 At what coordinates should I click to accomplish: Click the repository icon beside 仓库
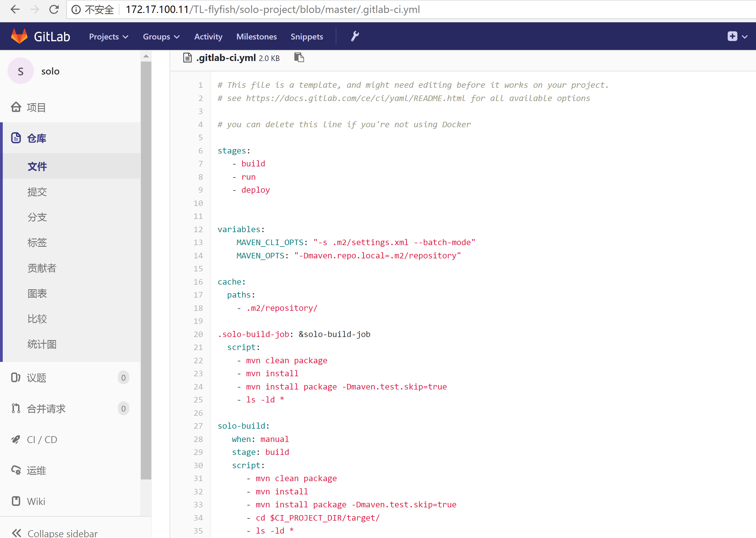(x=16, y=138)
